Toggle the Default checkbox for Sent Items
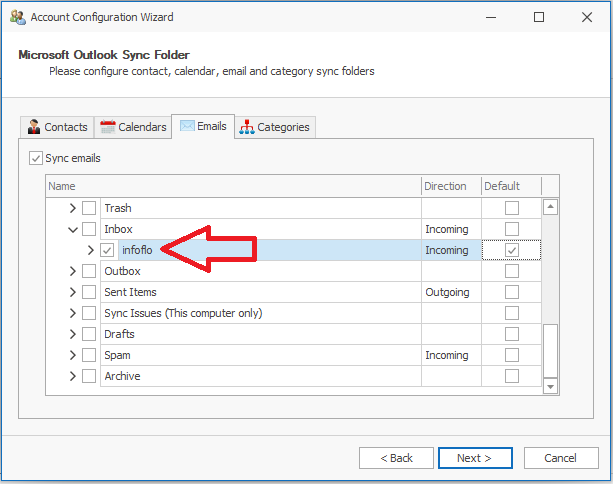The height and width of the screenshot is (484, 613). click(x=512, y=292)
